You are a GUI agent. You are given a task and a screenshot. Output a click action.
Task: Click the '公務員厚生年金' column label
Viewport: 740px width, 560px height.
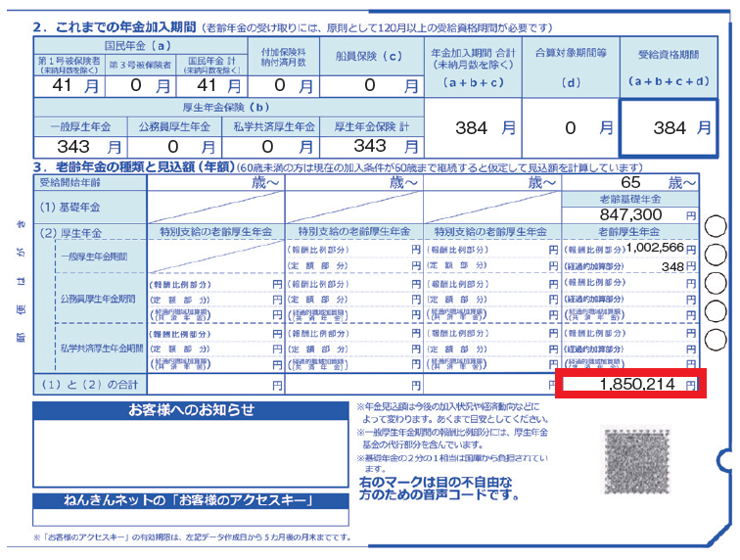click(174, 126)
